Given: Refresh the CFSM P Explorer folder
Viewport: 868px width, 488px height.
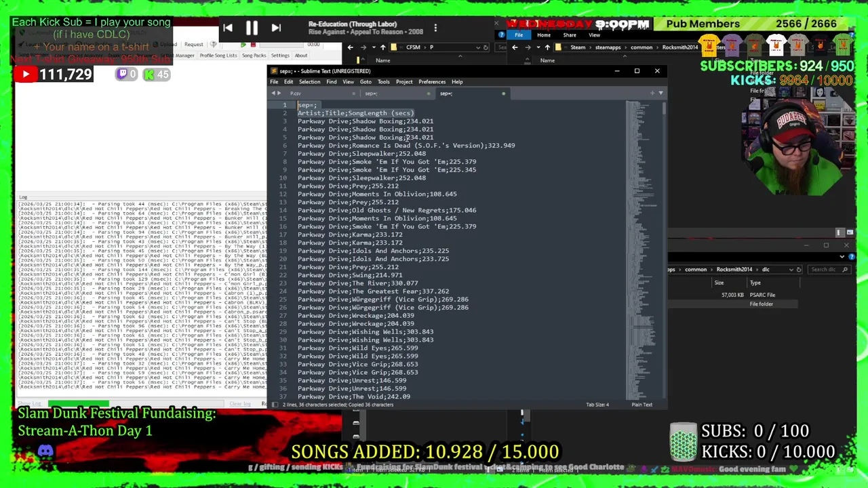Looking at the screenshot, I should pyautogui.click(x=486, y=47).
